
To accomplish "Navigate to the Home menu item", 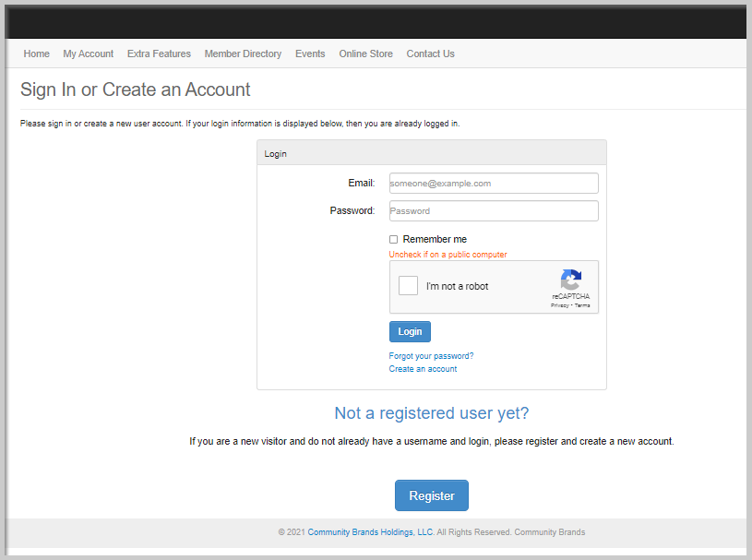I will [x=36, y=54].
